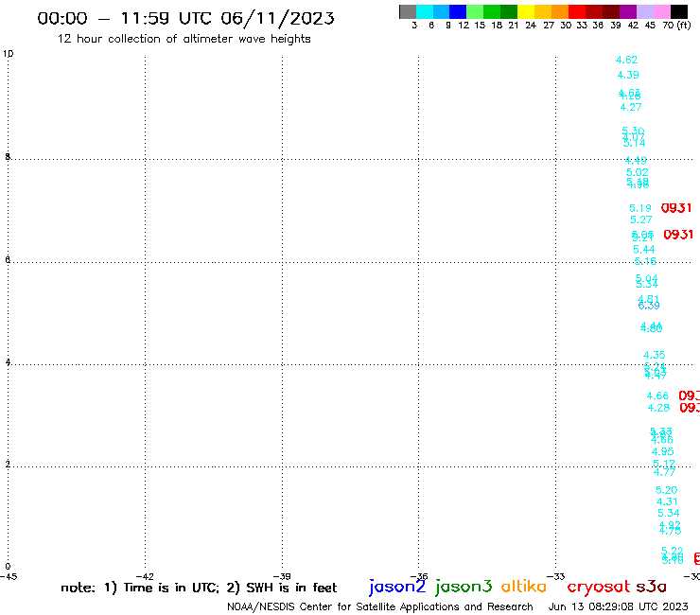Click the 5.44 wave height reading
Image resolution: width=700 pixels, height=615 pixels.
click(x=644, y=249)
